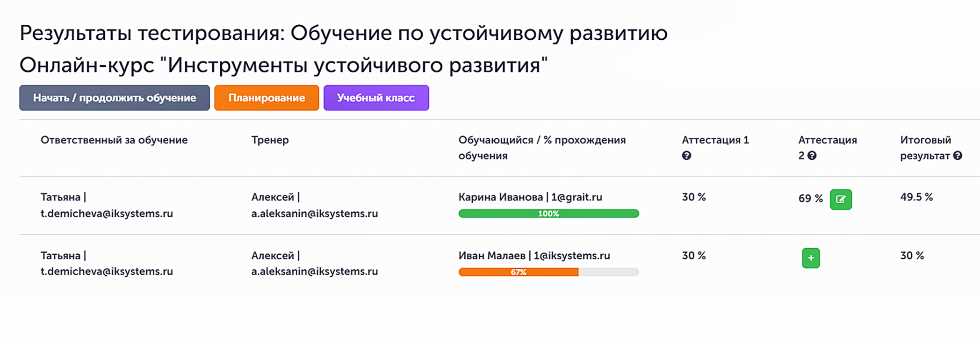Select the Ответственный за обучение column header
This screenshot has height=337, width=980.
click(114, 140)
